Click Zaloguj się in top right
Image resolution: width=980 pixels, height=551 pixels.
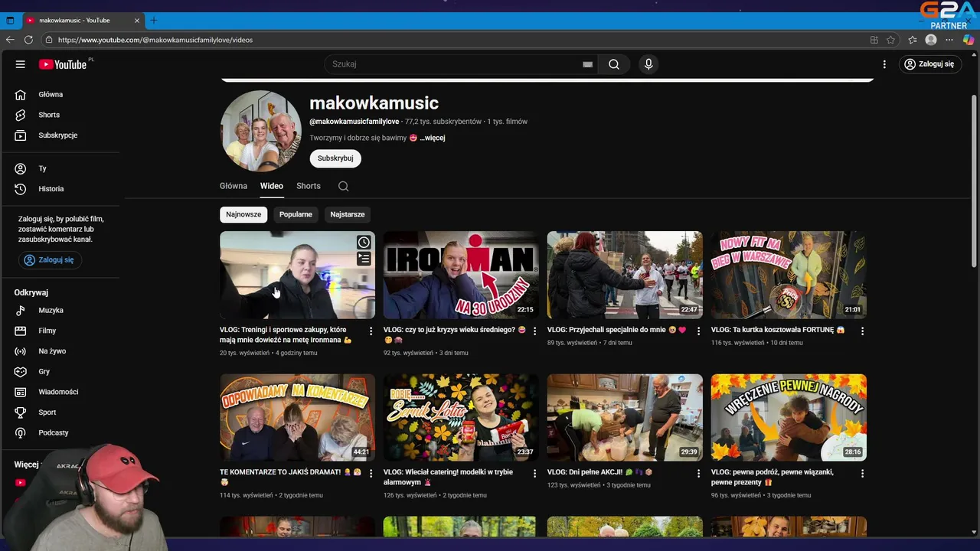coord(929,64)
